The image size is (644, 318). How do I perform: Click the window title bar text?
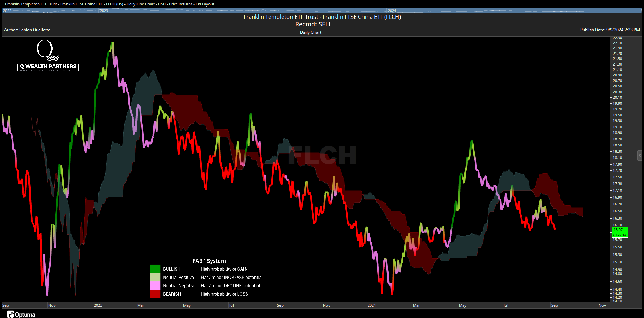(x=110, y=4)
